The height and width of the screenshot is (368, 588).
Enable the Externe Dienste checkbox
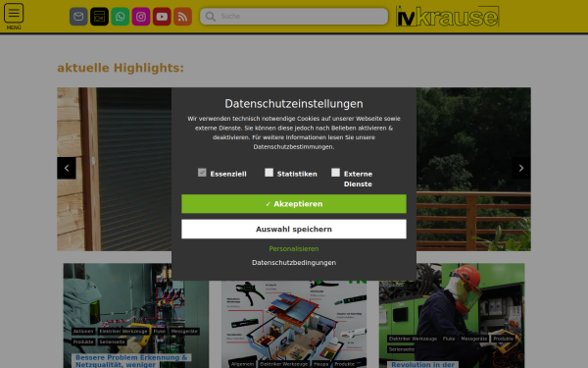(x=335, y=173)
